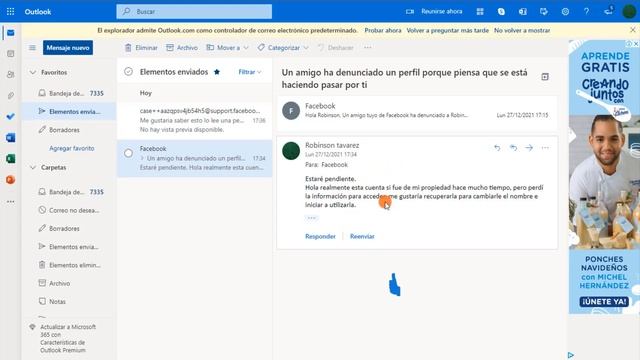The width and height of the screenshot is (640, 360).
Task: Launch Excel from the sidebar
Action: (11, 158)
